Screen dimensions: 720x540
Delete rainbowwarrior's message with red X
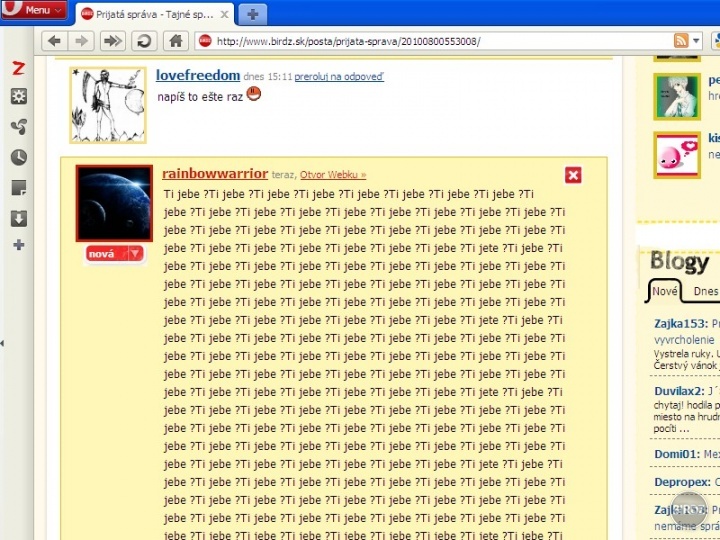click(x=573, y=176)
